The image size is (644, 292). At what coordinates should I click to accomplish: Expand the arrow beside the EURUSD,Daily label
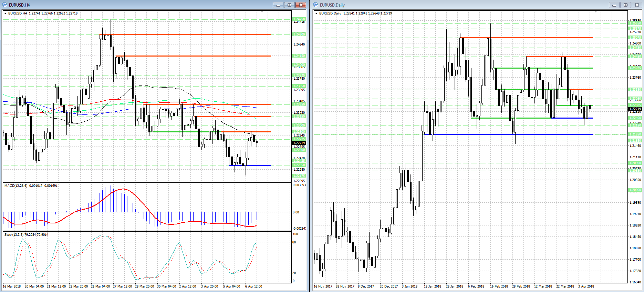coord(316,13)
